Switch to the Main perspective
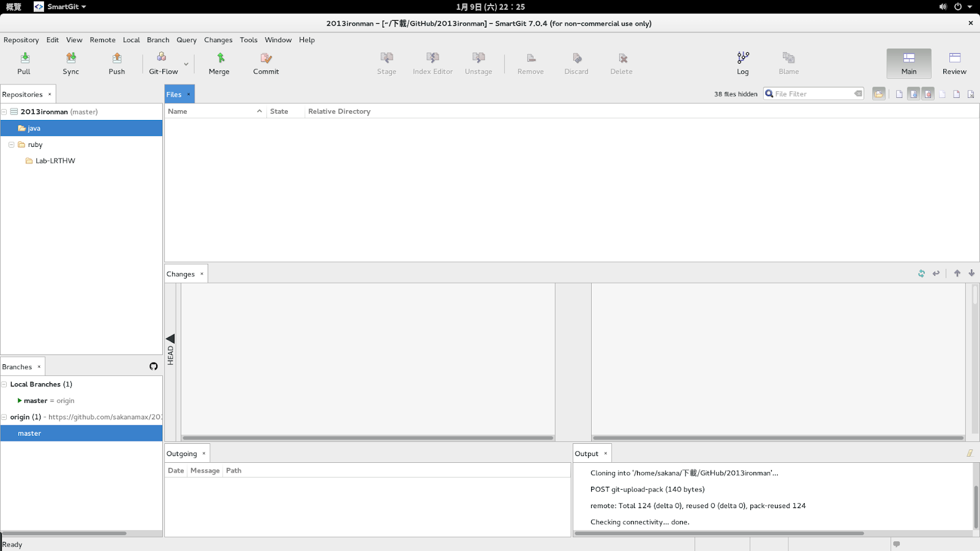The height and width of the screenshot is (551, 980). pyautogui.click(x=909, y=64)
